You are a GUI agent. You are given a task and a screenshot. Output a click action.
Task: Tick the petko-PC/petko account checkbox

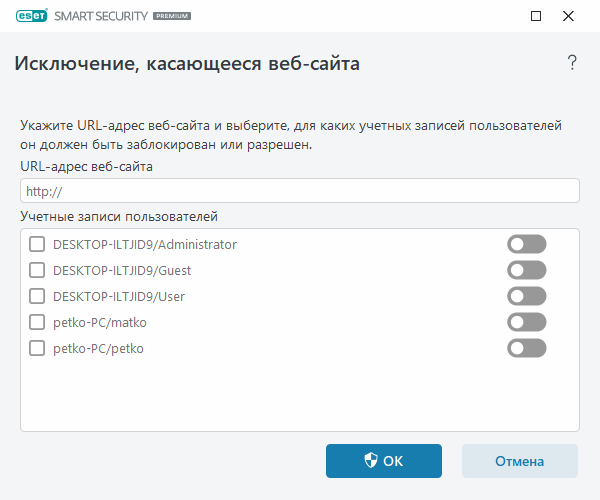click(x=37, y=348)
